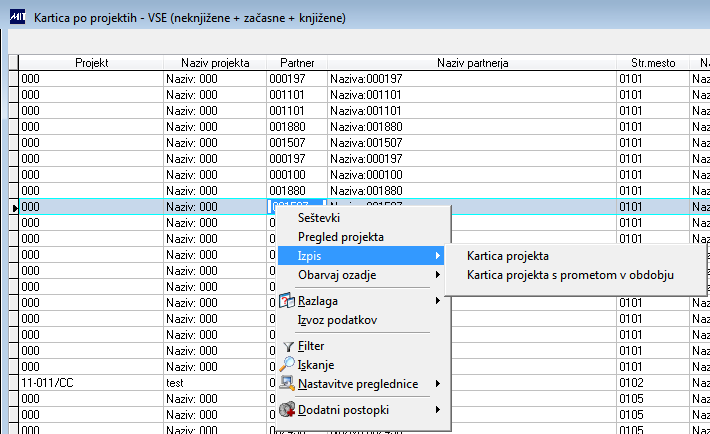The width and height of the screenshot is (710, 434).
Task: Expand the Razlaga submenu arrow
Action: [x=437, y=301]
